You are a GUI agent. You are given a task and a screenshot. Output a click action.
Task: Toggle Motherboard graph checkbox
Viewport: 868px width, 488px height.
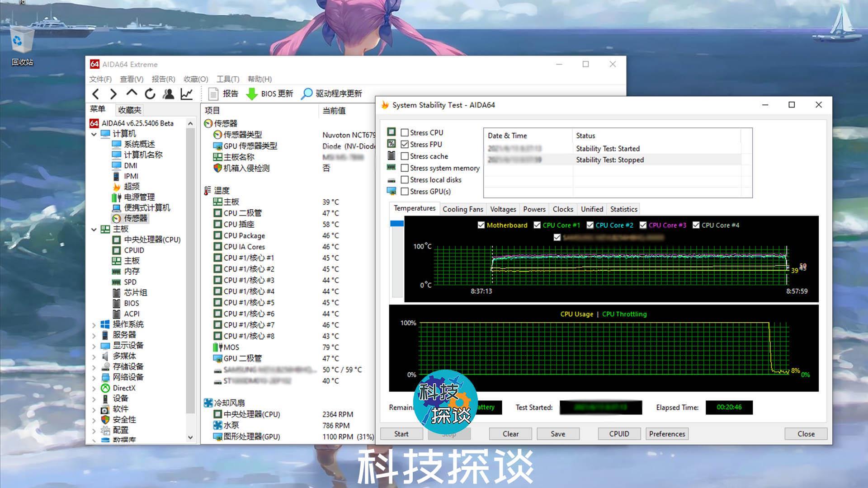click(481, 225)
